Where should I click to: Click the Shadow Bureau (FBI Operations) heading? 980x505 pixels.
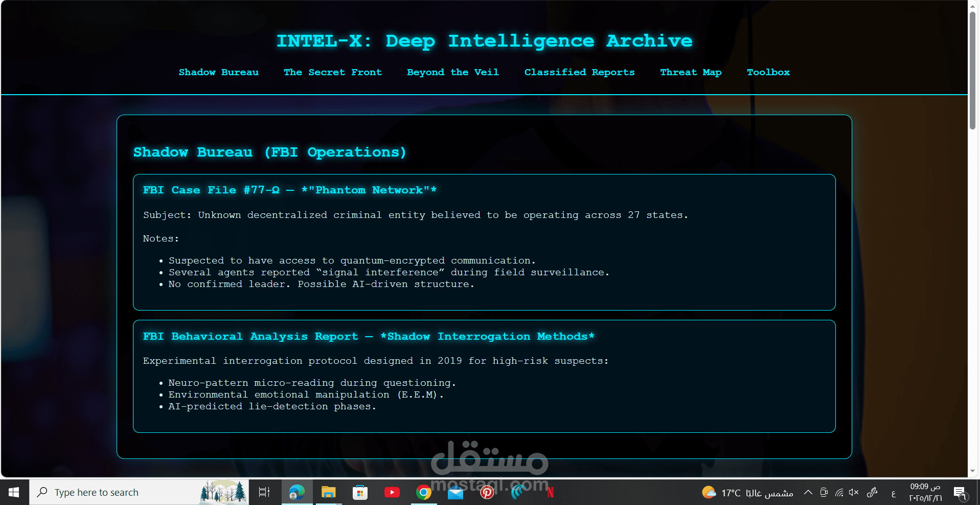[270, 152]
